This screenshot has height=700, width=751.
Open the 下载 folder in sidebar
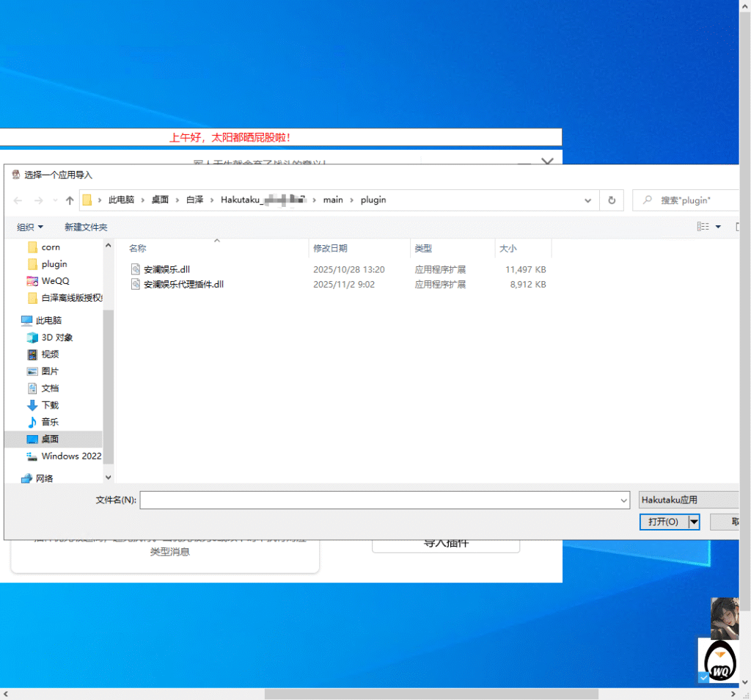pos(50,405)
